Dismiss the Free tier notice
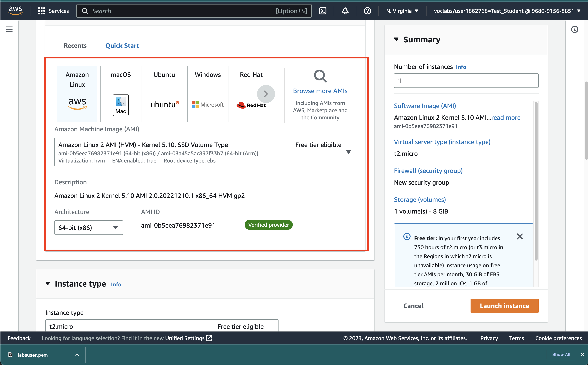 [x=520, y=236]
